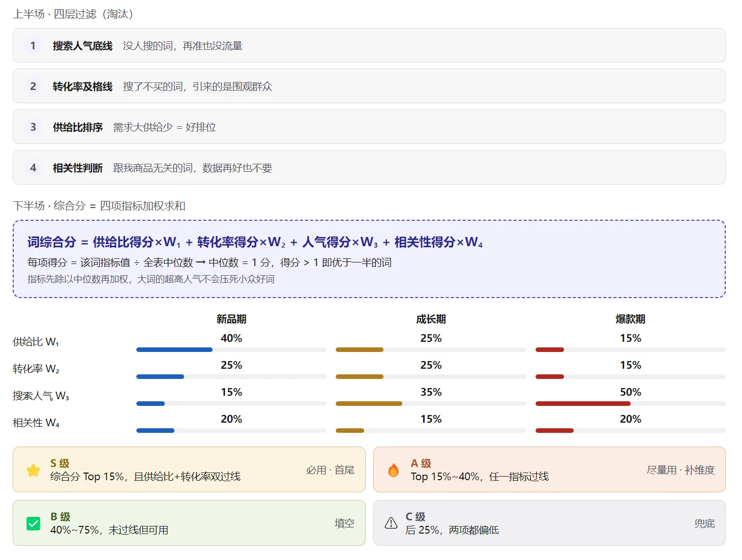Click the text 跟我商品无关的词，数据再好也不要
The image size is (742, 560).
(192, 168)
